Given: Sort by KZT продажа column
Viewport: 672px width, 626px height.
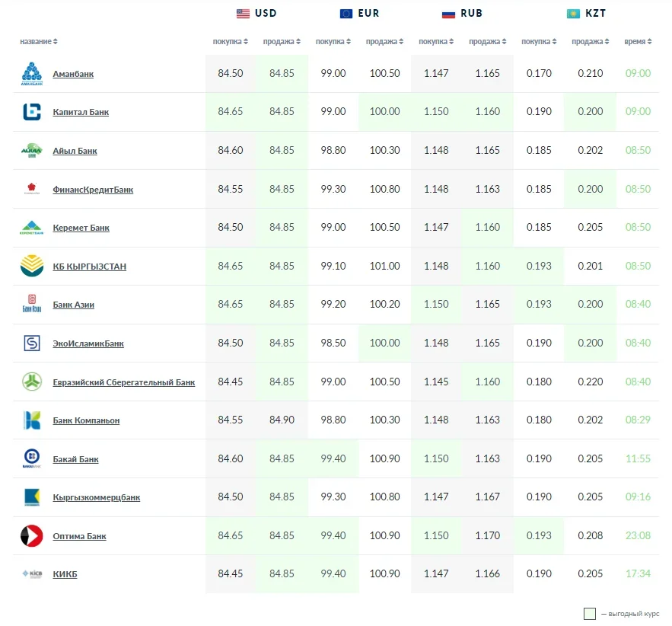Looking at the screenshot, I should tap(589, 41).
